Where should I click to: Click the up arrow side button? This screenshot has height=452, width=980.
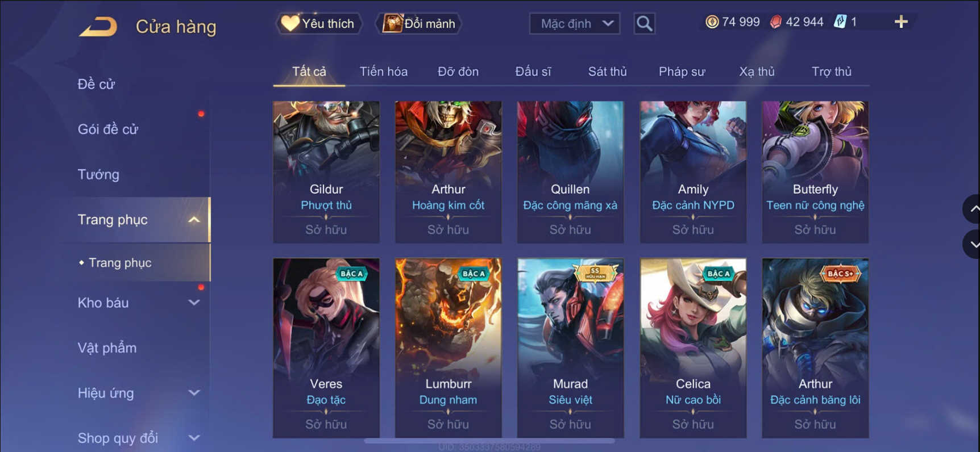[x=973, y=209]
